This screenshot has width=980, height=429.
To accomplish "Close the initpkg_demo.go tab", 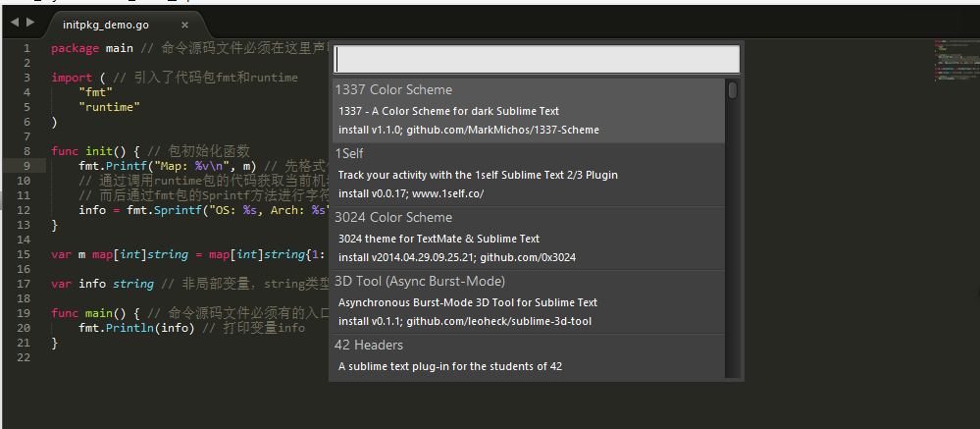I will [185, 25].
